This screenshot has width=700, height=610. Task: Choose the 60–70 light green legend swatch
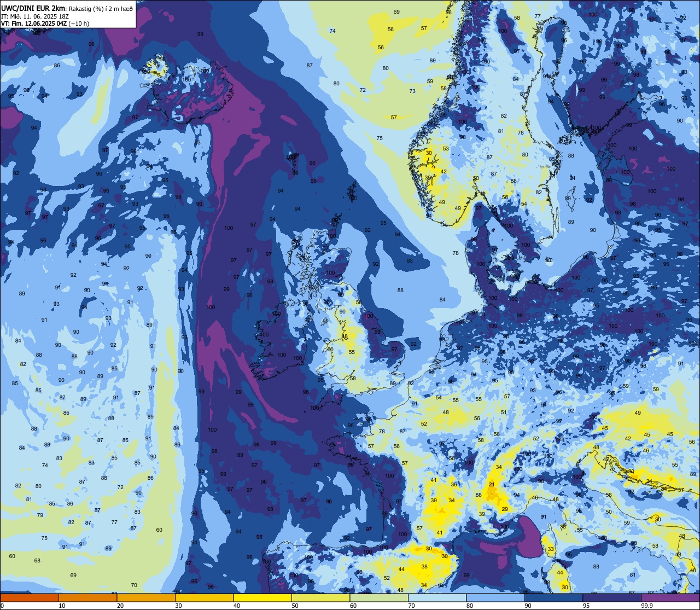click(379, 597)
